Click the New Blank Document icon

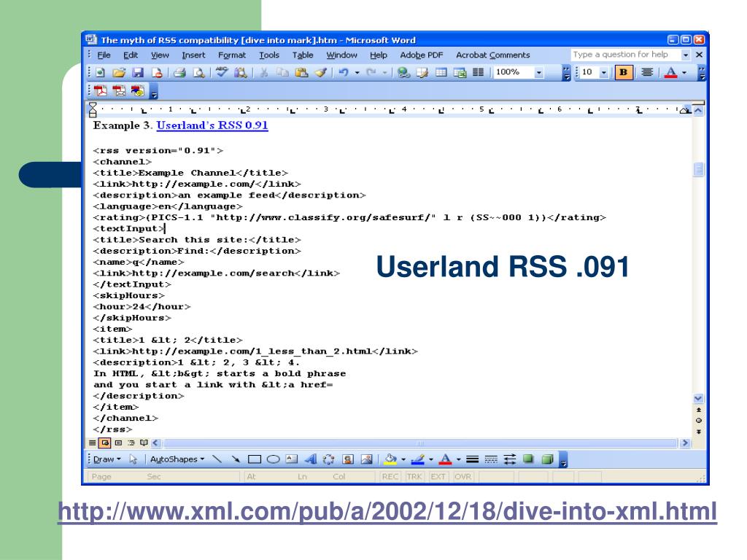tap(100, 72)
